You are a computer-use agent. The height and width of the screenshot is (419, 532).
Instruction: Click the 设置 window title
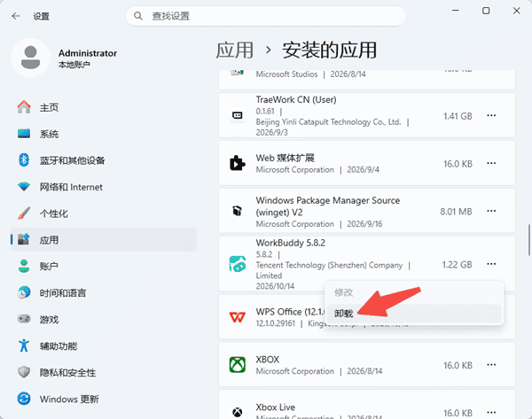click(x=42, y=16)
